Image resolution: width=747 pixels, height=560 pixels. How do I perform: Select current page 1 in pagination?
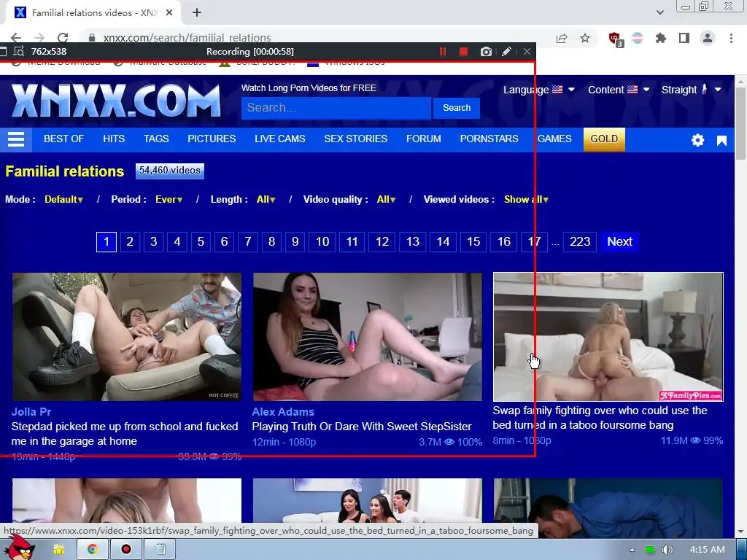pos(107,242)
